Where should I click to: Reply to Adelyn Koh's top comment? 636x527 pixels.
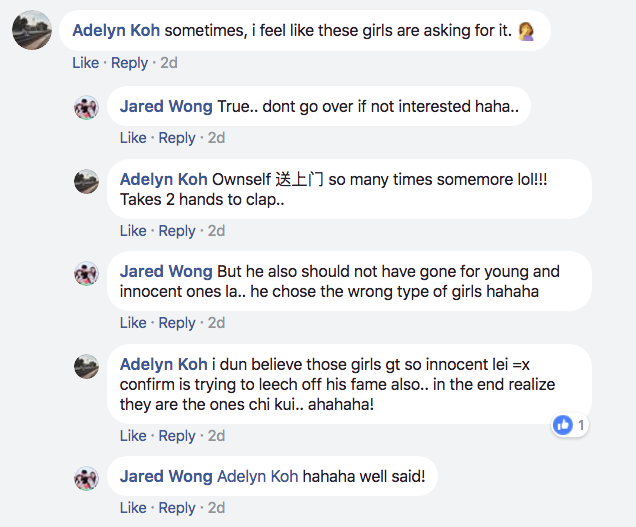[x=129, y=63]
